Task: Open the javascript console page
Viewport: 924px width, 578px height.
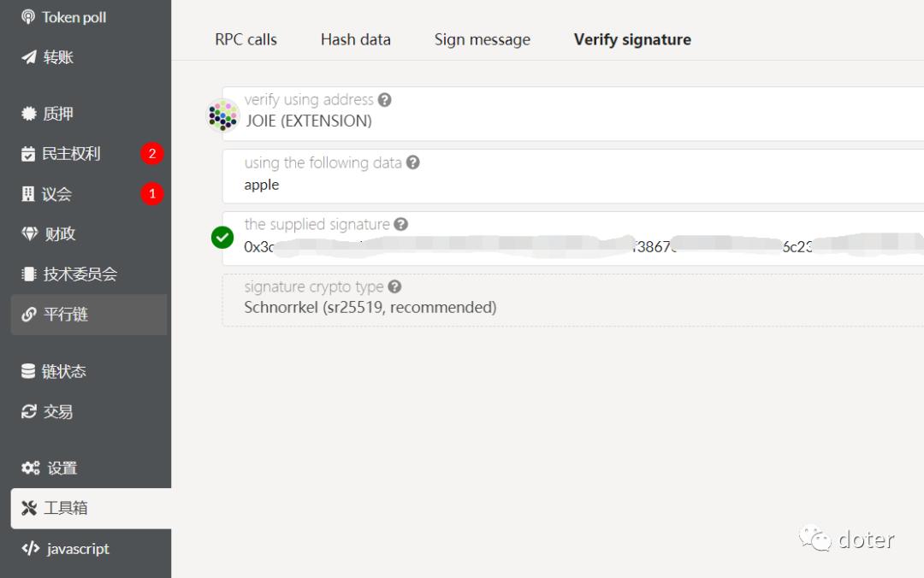Action: click(77, 549)
